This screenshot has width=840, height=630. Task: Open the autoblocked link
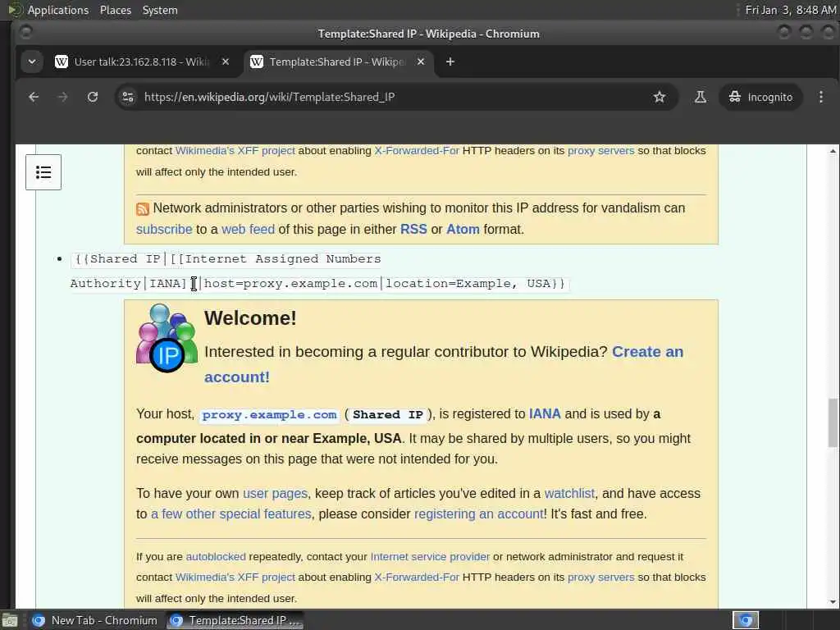click(x=216, y=557)
